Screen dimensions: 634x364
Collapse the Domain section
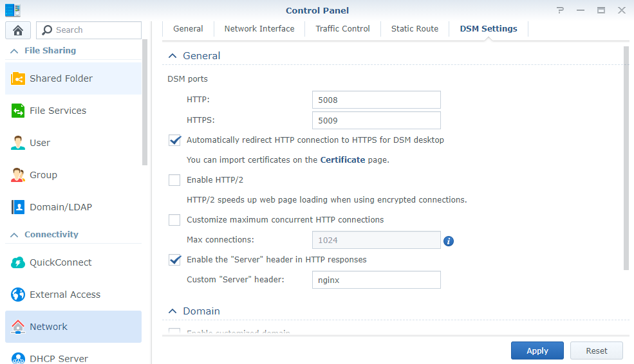click(172, 311)
